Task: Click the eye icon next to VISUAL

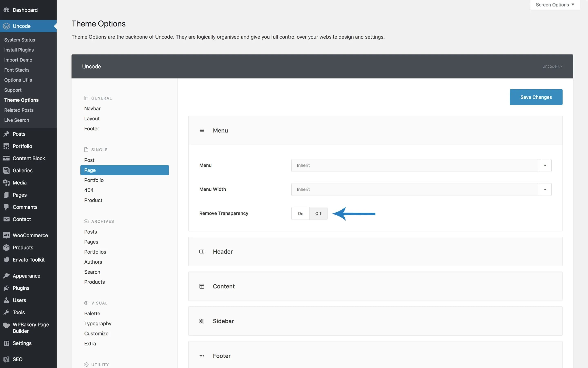Action: click(x=87, y=303)
